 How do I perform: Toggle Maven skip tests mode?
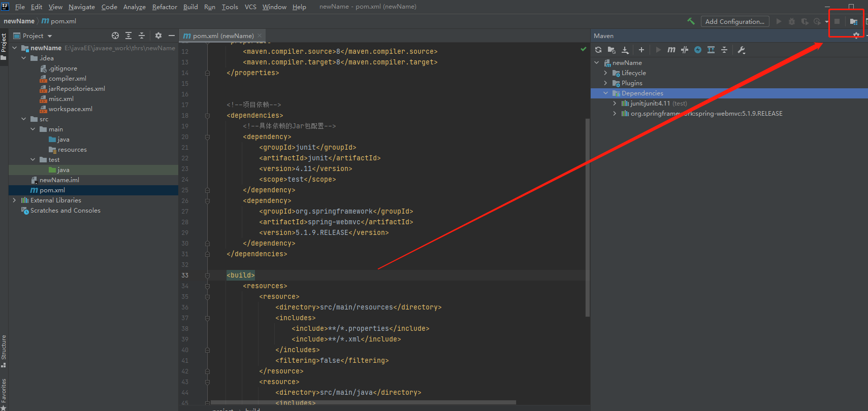click(x=698, y=50)
